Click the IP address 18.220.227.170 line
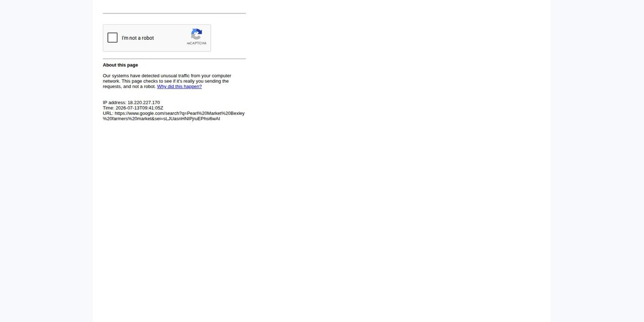This screenshot has height=322, width=644. (x=131, y=103)
